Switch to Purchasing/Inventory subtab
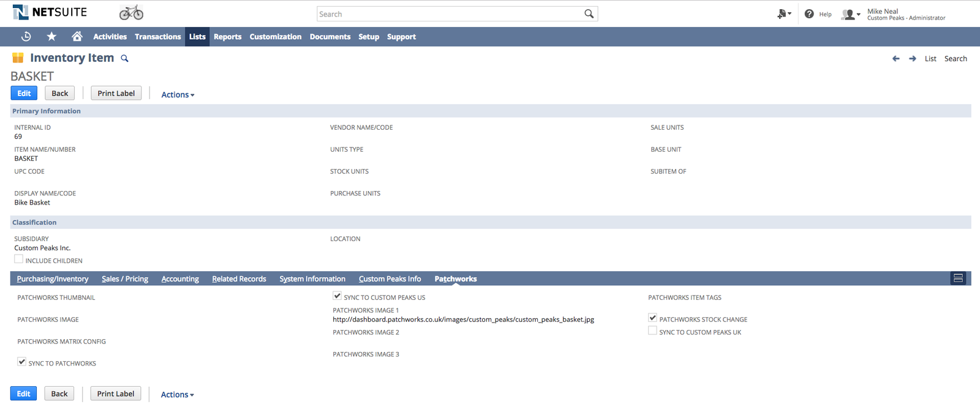This screenshot has height=404, width=980. [x=53, y=279]
